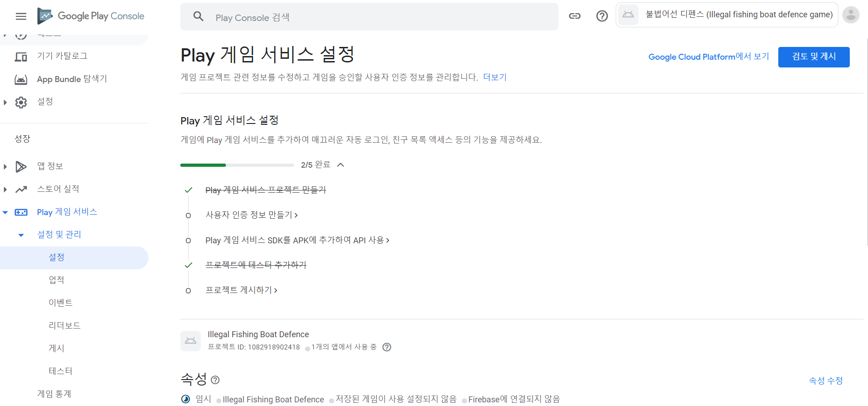Open the 프로젝트 게시하기 step
The height and width of the screenshot is (406, 868).
[241, 290]
